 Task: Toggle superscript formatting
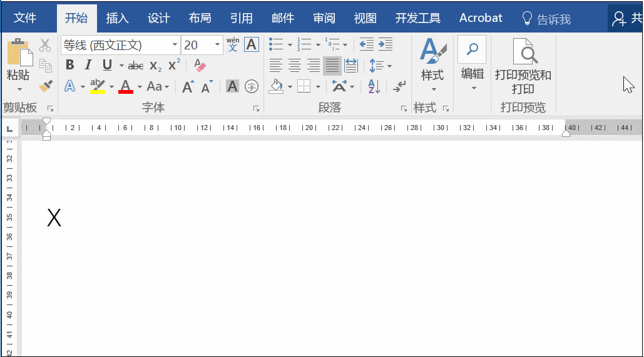[x=174, y=64]
